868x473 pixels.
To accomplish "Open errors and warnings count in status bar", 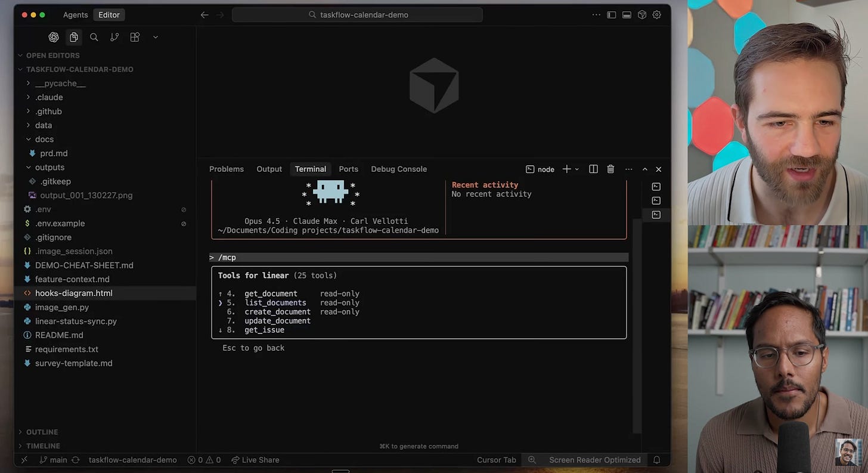I will [204, 460].
